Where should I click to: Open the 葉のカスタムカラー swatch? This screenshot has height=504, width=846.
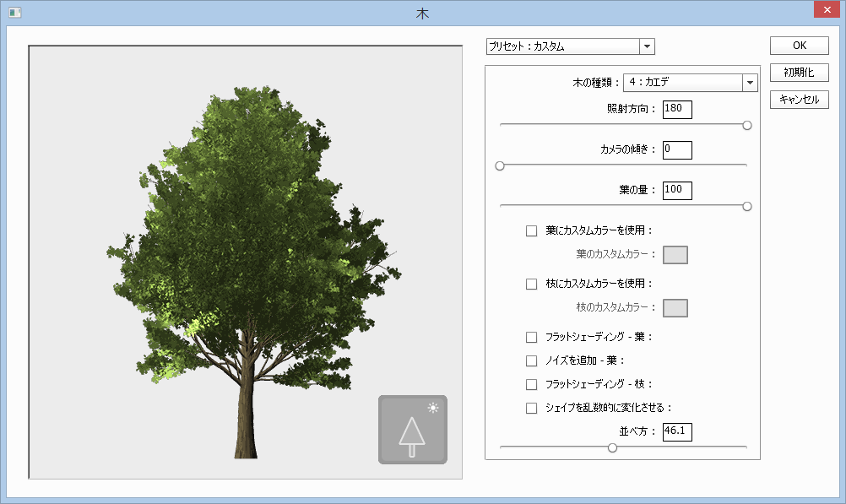point(675,255)
